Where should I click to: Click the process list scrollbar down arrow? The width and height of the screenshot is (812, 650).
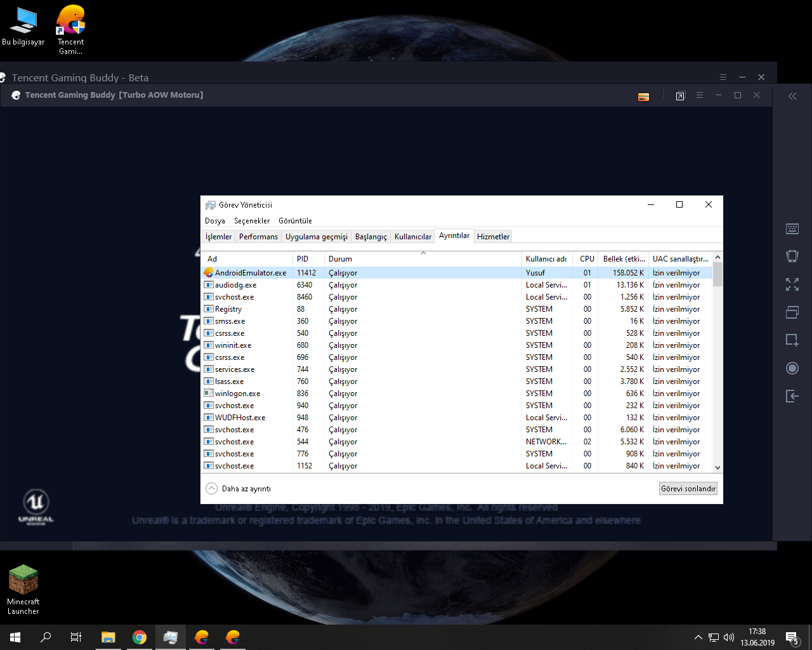717,467
